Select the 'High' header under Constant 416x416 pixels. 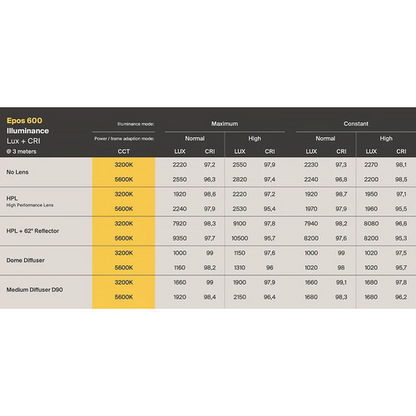click(386, 138)
